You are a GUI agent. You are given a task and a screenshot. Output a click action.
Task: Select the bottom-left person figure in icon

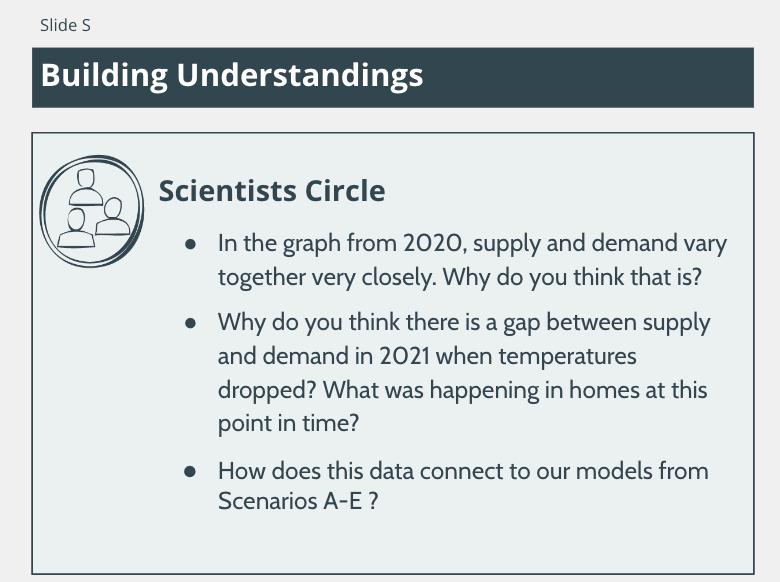point(76,228)
